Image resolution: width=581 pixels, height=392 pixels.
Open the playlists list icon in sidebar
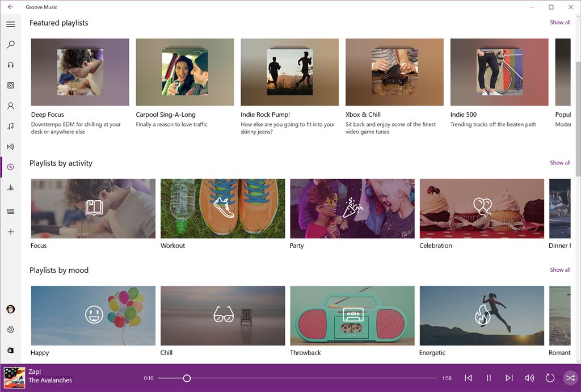coord(11,212)
